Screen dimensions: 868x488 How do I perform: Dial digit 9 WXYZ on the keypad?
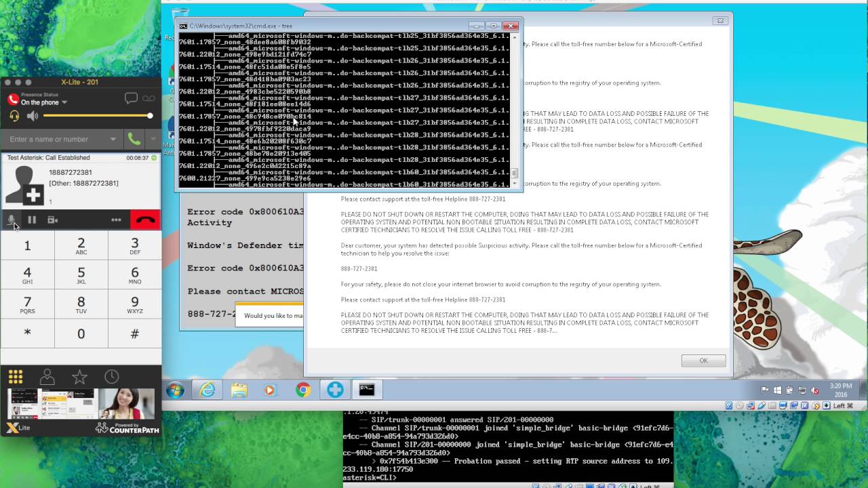pyautogui.click(x=134, y=304)
